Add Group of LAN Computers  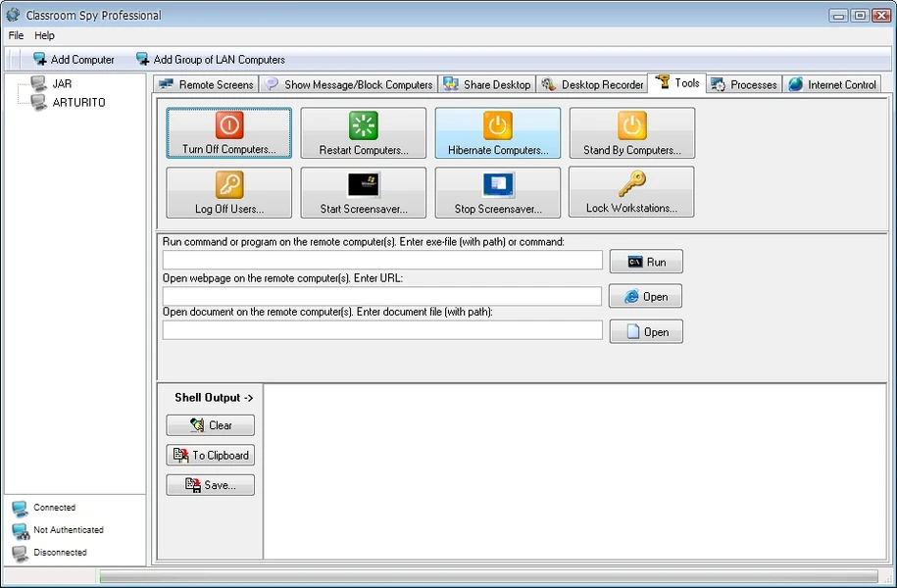[210, 60]
